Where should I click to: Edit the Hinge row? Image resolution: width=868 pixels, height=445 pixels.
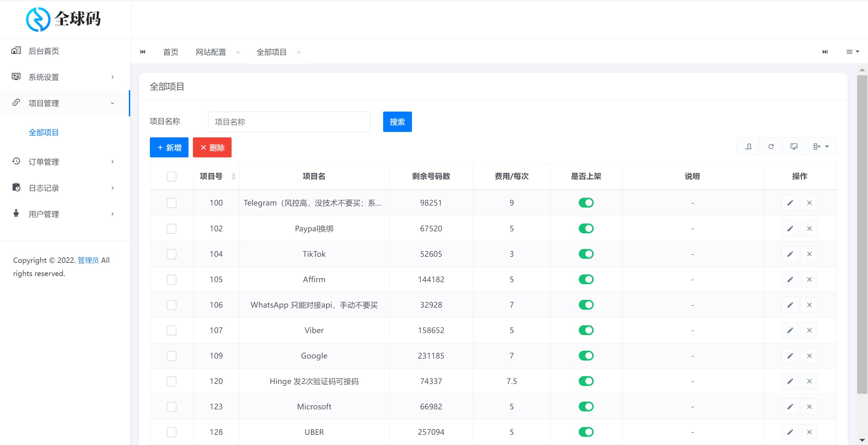pos(790,381)
